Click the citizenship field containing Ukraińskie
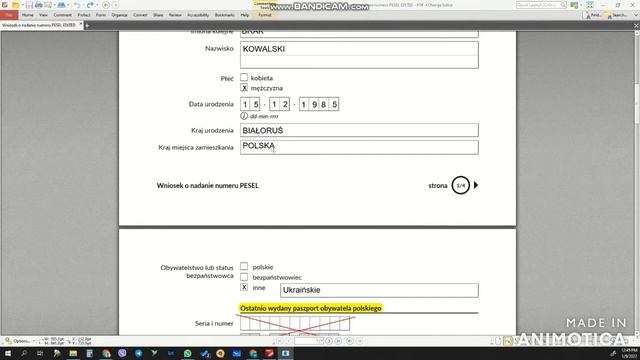 coord(379,290)
